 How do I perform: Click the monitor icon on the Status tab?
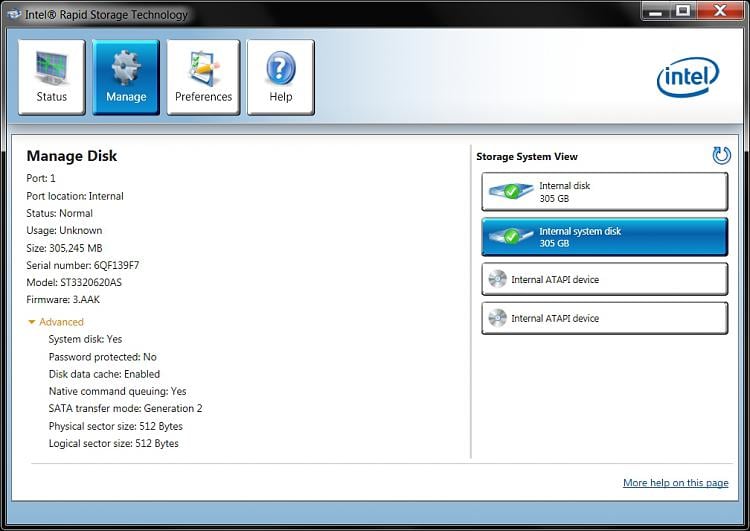pos(52,68)
